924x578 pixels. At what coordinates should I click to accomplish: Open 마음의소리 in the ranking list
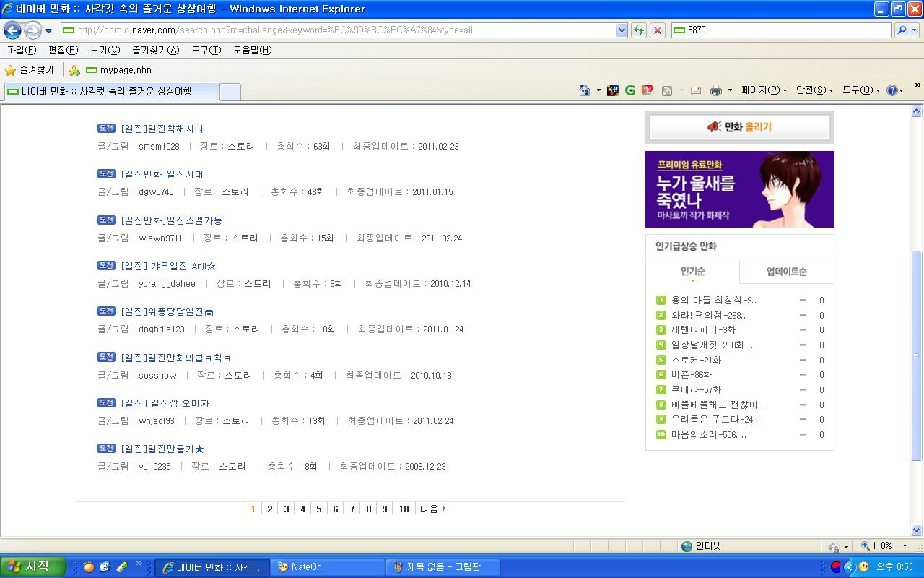[709, 435]
